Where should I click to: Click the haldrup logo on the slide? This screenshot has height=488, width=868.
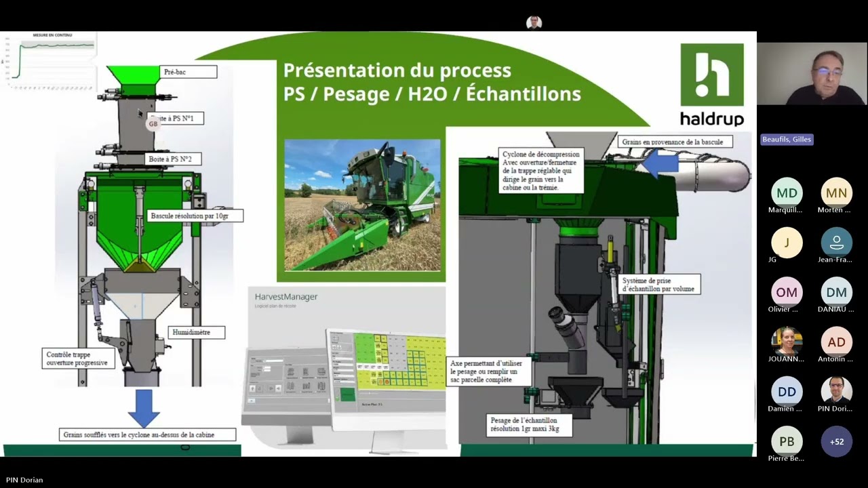712,85
